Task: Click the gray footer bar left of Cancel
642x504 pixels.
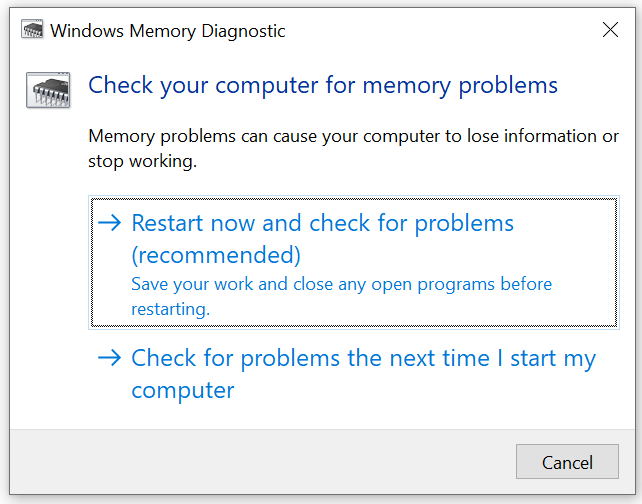Action: coord(262,461)
